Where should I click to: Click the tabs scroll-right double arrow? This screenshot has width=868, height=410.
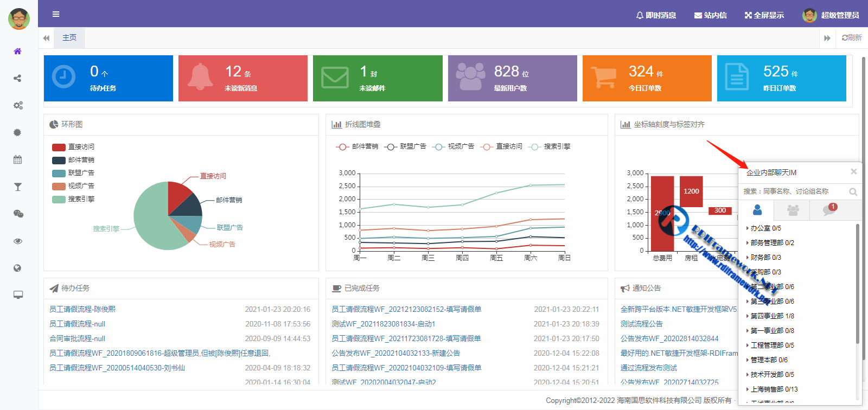pos(827,38)
